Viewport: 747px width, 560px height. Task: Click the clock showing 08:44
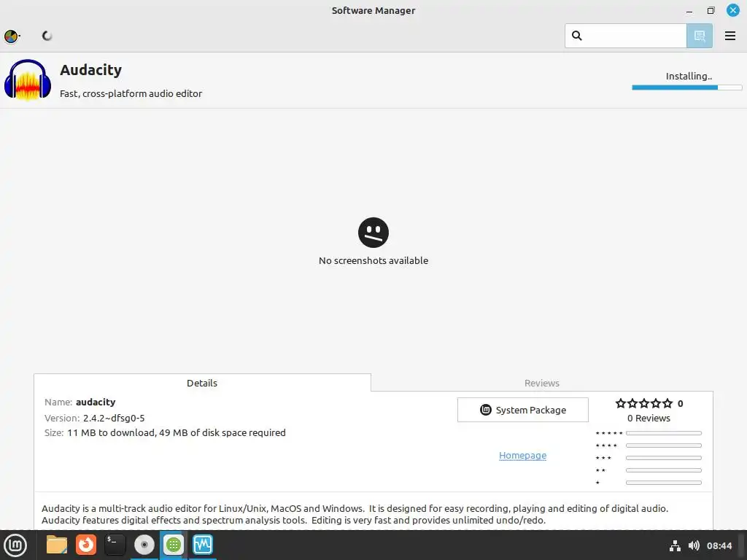tap(719, 545)
